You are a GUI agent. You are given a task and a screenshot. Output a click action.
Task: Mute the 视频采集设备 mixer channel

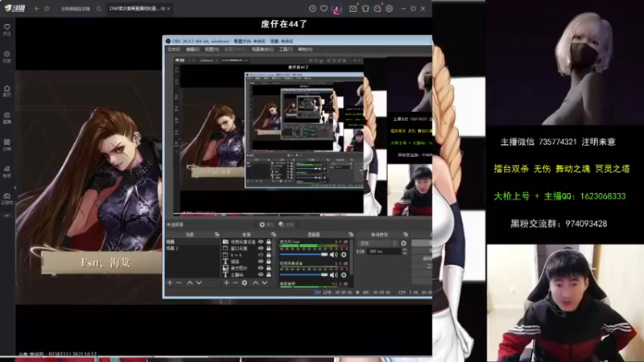coord(333,275)
